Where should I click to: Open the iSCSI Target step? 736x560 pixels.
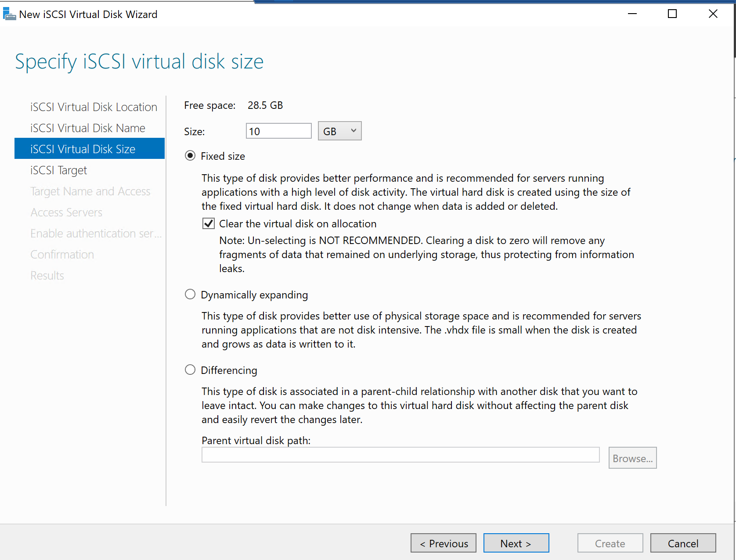59,170
